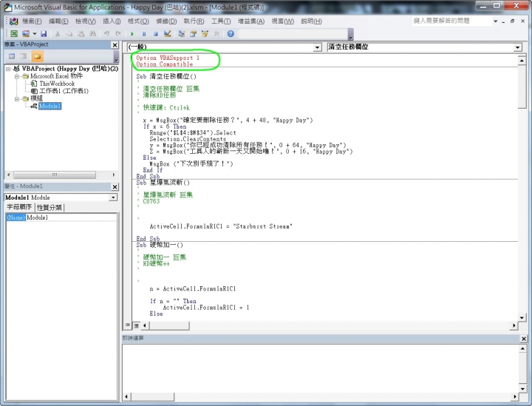This screenshot has height=406, width=532.
Task: Open the 視窗(W) menu
Action: pyautogui.click(x=282, y=21)
